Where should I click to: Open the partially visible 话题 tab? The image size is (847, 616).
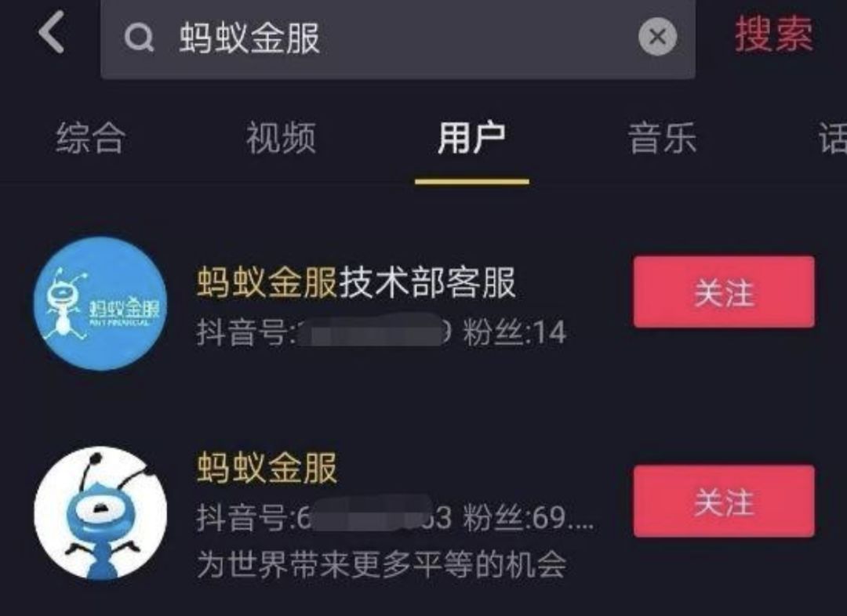point(832,138)
